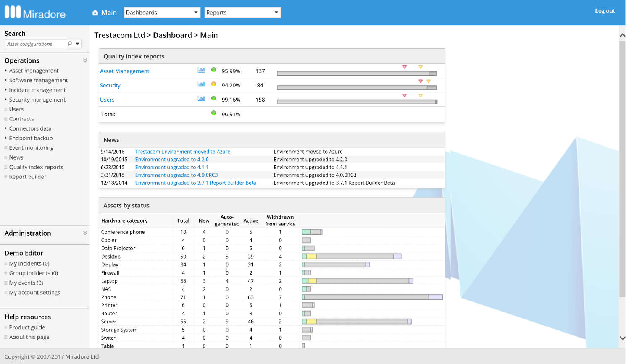Click the Security quality index progress bar
This screenshot has height=364, width=626.
[x=357, y=88]
